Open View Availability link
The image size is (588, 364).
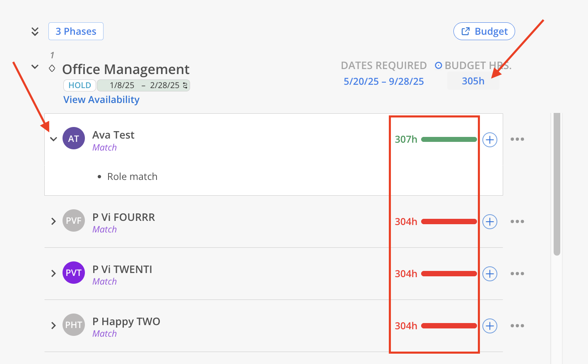pyautogui.click(x=101, y=100)
